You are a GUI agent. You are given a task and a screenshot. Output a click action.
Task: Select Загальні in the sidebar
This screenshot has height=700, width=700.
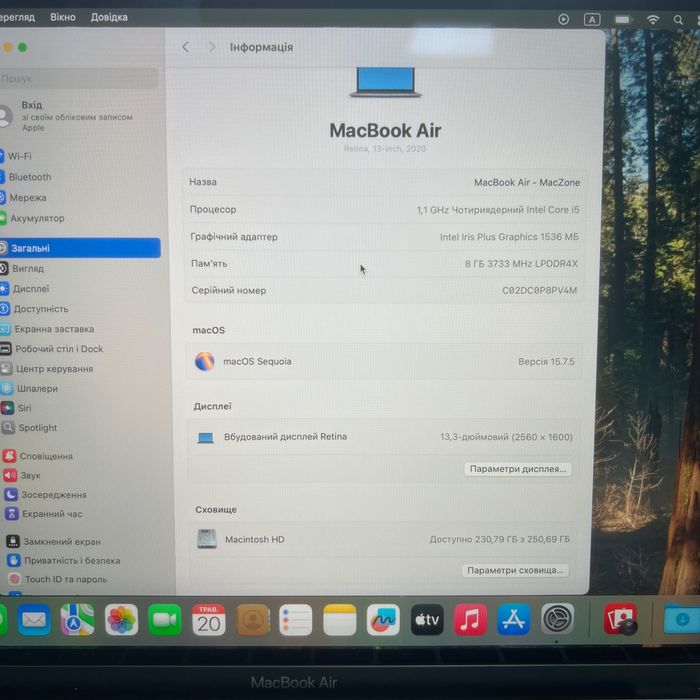click(x=80, y=248)
